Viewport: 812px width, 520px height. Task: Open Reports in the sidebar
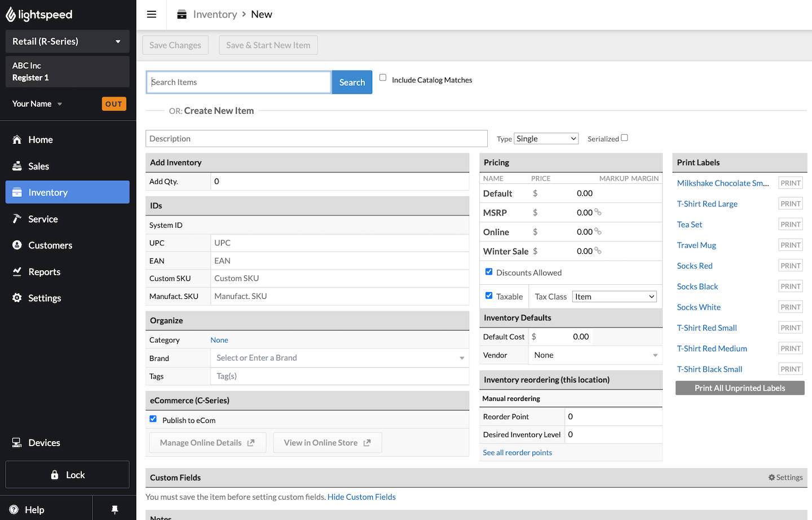[x=44, y=272]
